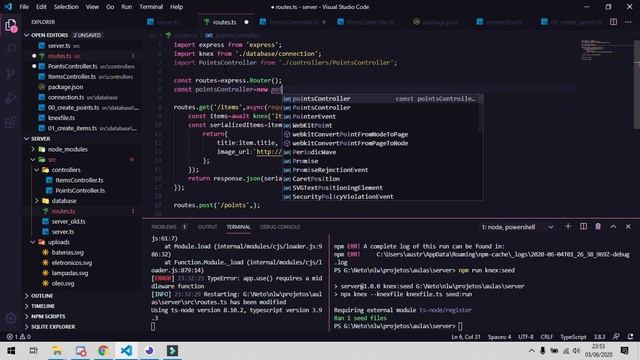Open the File menu
This screenshot has height=360, width=640.
[x=24, y=7]
